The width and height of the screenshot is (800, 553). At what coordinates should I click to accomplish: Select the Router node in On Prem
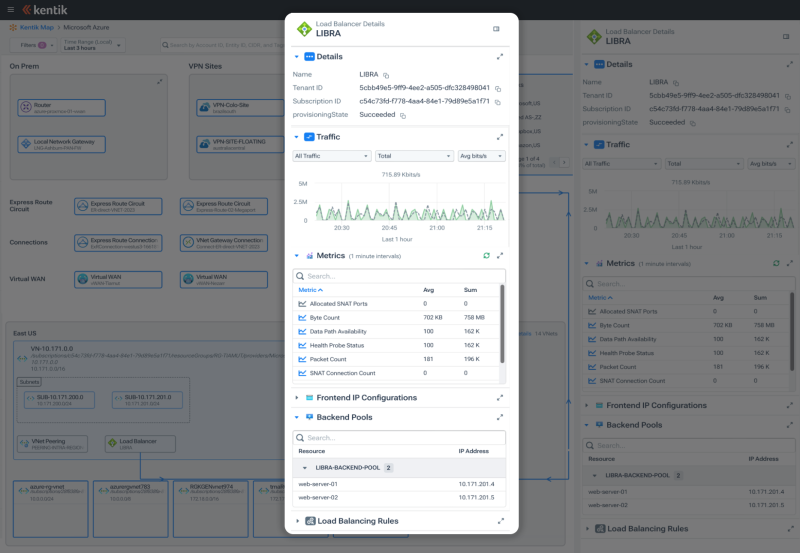[62, 108]
